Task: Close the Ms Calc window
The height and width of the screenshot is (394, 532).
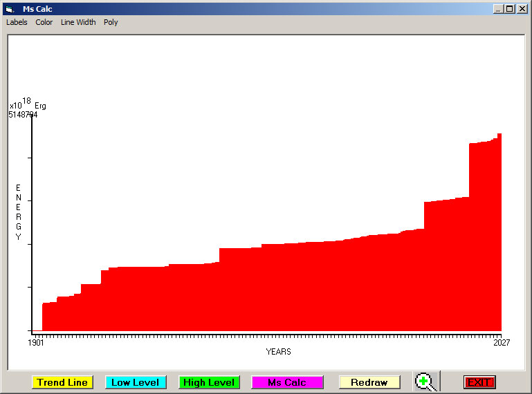Action: 522,9
